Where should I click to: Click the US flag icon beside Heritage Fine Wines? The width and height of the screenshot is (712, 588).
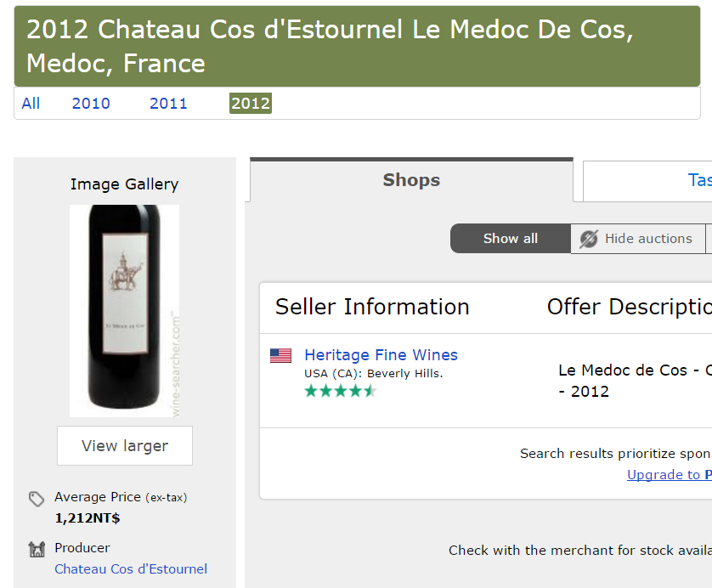coord(280,355)
